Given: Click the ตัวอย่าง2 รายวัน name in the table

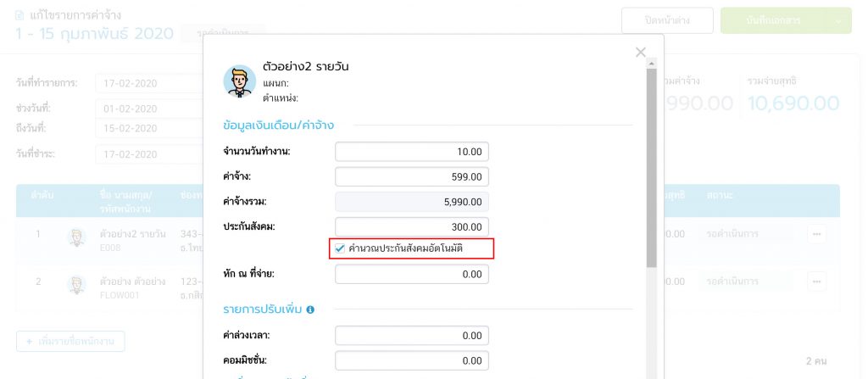Looking at the screenshot, I should pyautogui.click(x=133, y=234).
